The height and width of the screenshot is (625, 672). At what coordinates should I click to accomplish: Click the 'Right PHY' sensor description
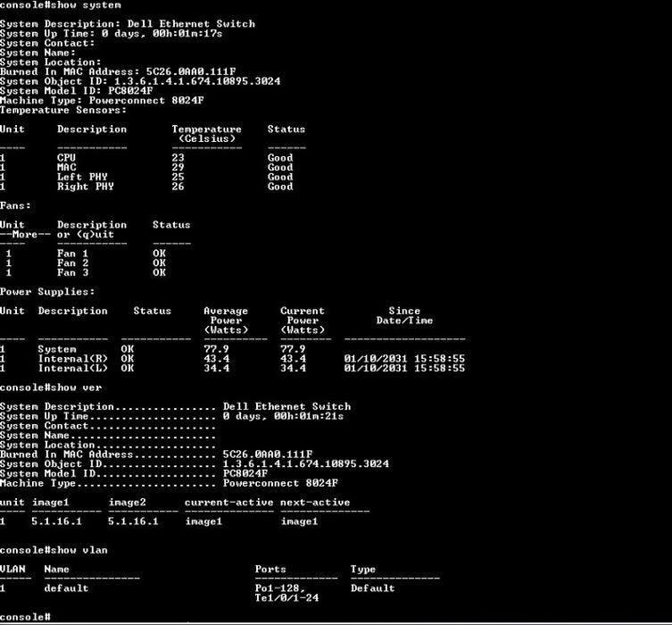(x=86, y=187)
